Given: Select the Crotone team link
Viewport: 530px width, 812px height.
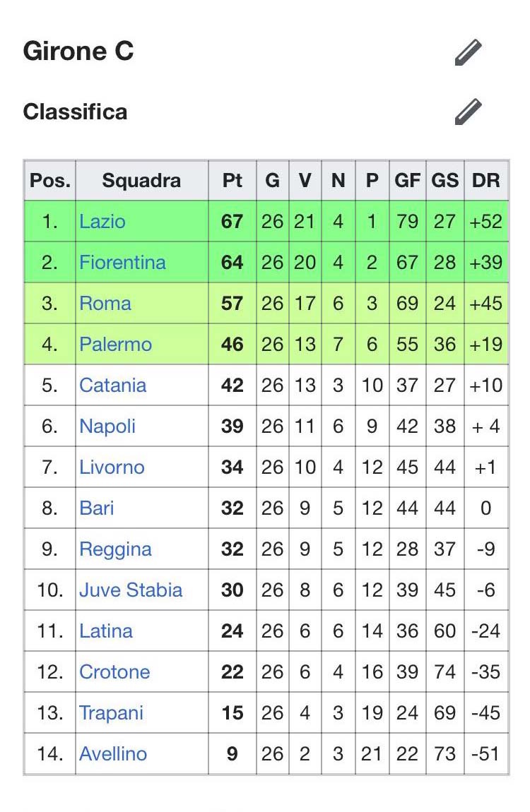Looking at the screenshot, I should point(114,672).
